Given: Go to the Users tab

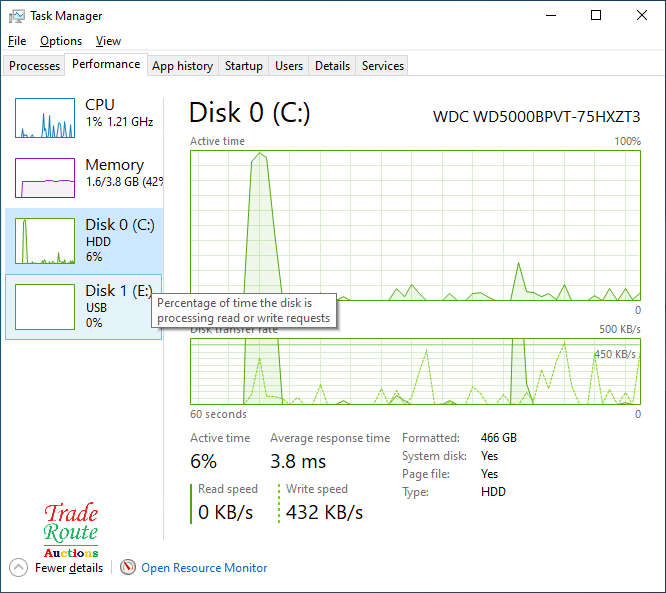Looking at the screenshot, I should tap(289, 66).
